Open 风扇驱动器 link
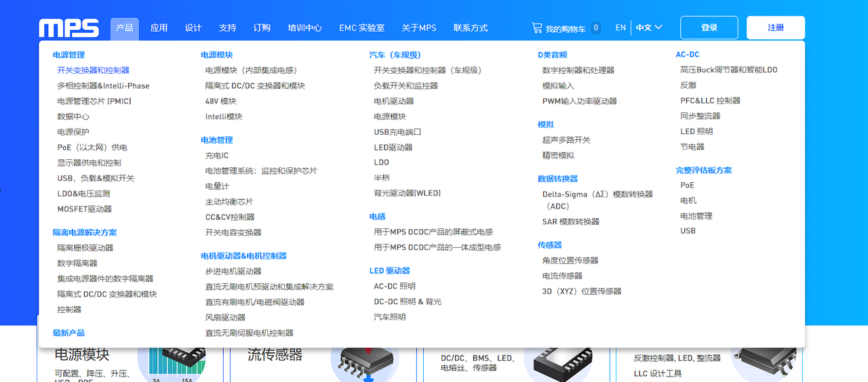Viewport: 868px width, 382px height. pyautogui.click(x=225, y=318)
